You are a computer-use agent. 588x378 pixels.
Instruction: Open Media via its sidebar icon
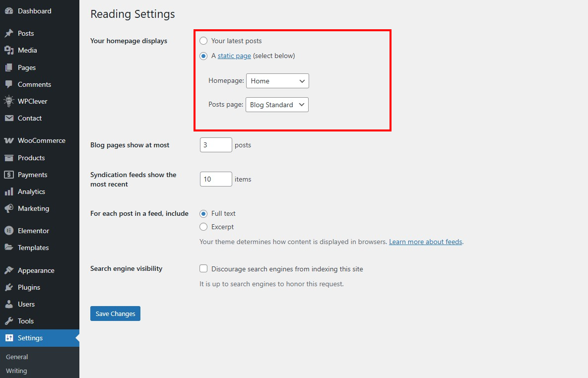(x=9, y=50)
